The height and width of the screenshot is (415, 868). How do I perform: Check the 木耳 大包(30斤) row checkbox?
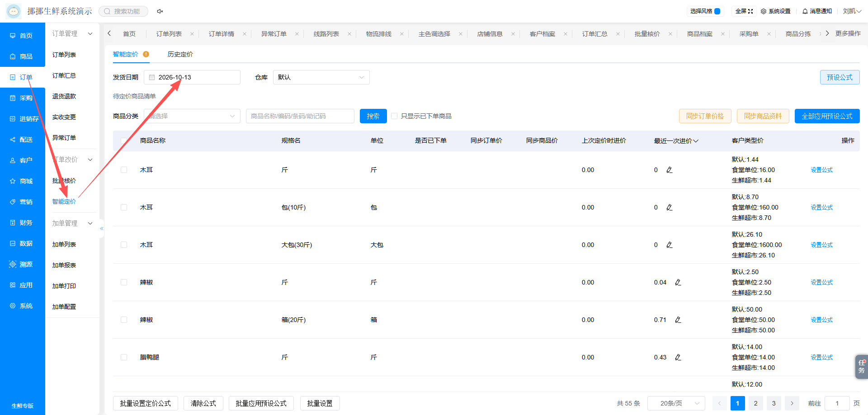pyautogui.click(x=124, y=245)
